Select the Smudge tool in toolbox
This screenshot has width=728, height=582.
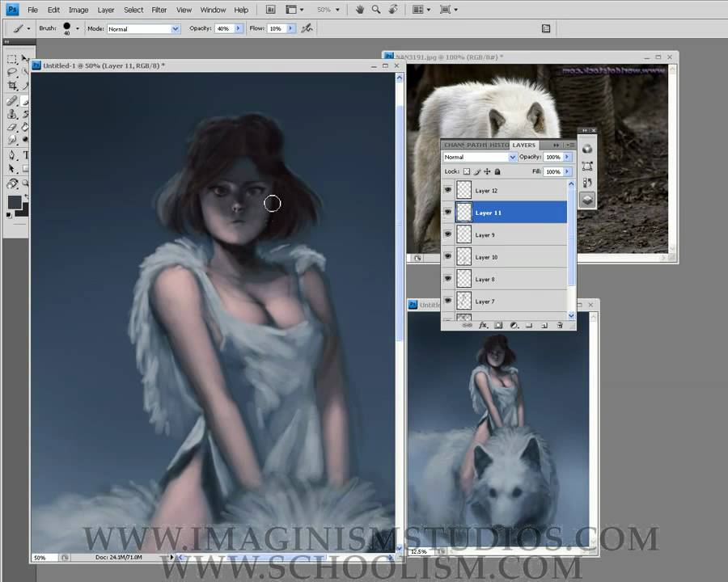point(12,140)
